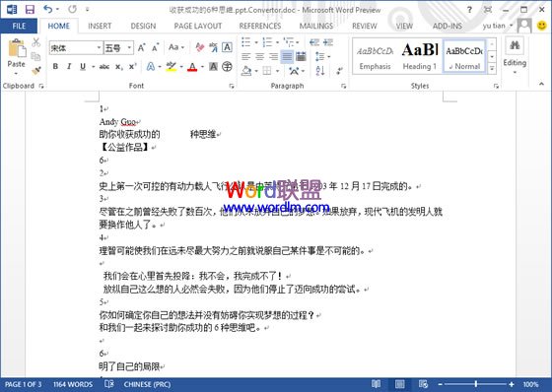Viewport: 552px width, 392px height.
Task: Grow font size with the larger A icon
Action: coord(141,47)
